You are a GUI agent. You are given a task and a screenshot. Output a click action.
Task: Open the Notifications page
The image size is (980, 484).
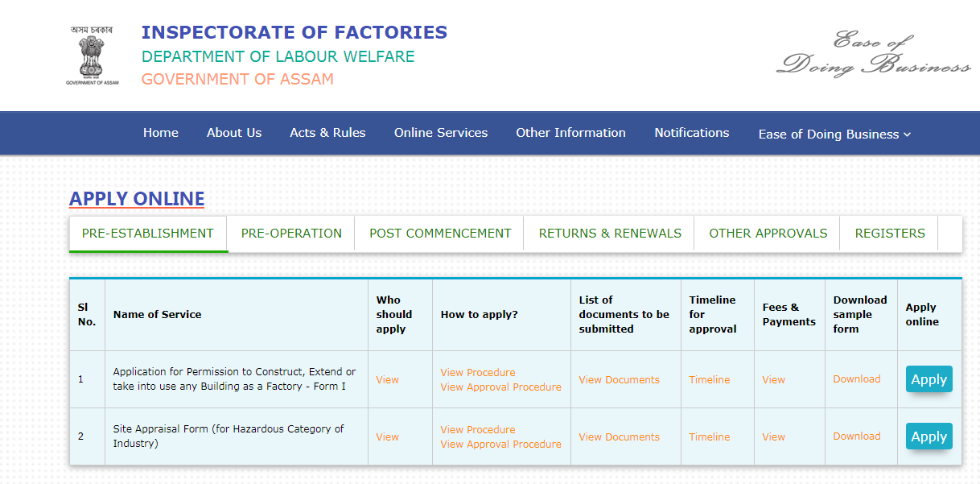point(691,133)
